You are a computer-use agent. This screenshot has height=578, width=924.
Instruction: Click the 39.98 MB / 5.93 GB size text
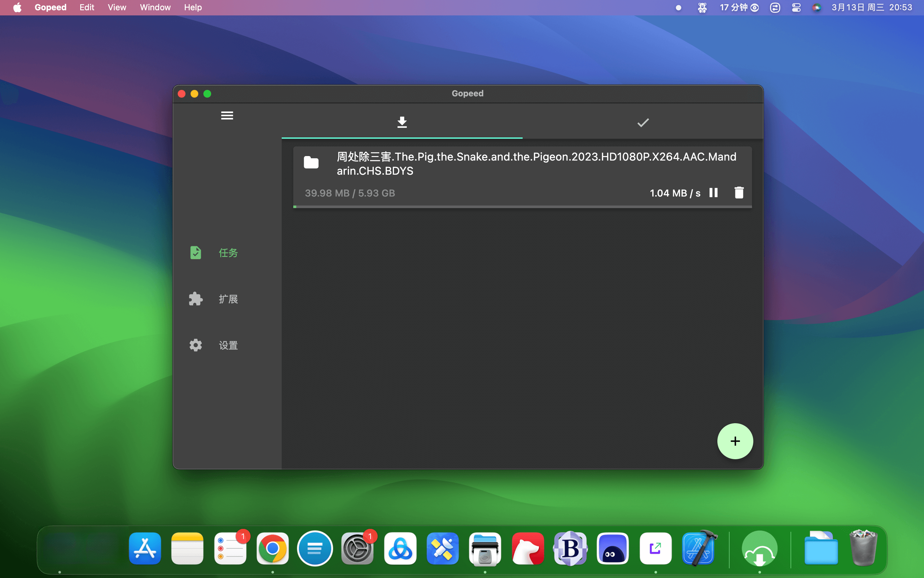click(x=350, y=193)
